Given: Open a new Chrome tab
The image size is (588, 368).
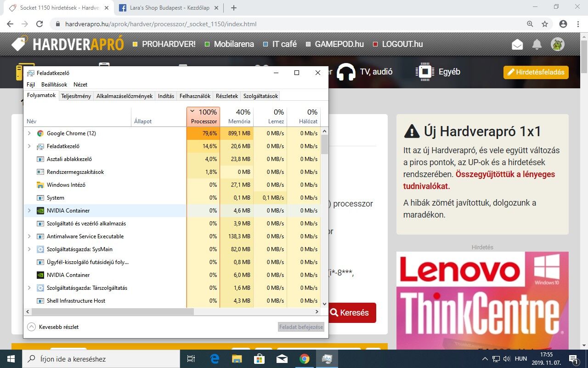Looking at the screenshot, I should pos(234,8).
